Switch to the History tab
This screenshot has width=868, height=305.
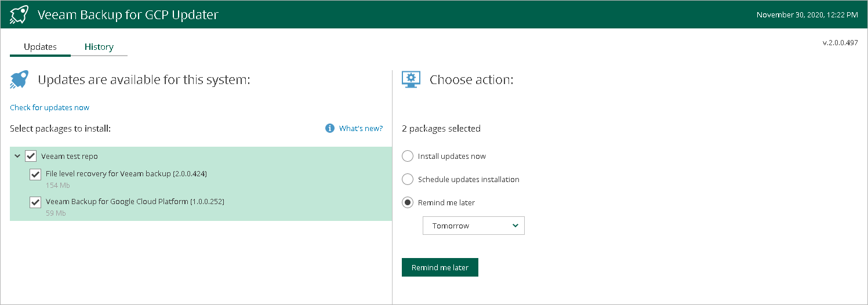(x=99, y=47)
